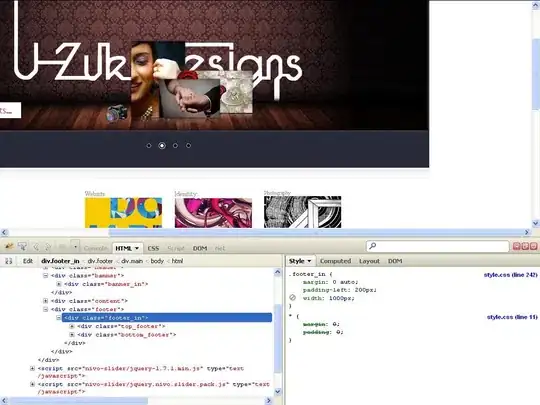Click the Edit button in HTML panel

[x=28, y=261]
